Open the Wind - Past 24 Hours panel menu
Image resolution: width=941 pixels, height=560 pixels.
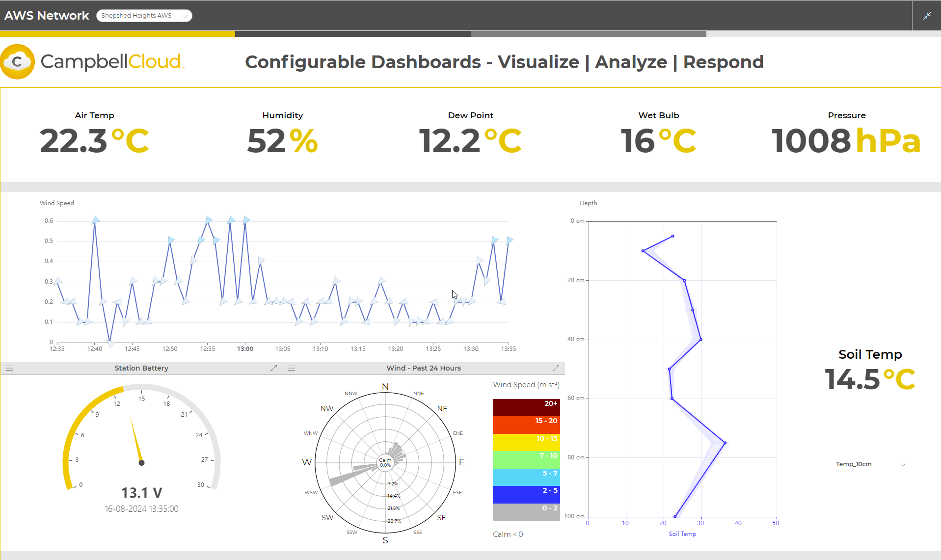pos(292,368)
